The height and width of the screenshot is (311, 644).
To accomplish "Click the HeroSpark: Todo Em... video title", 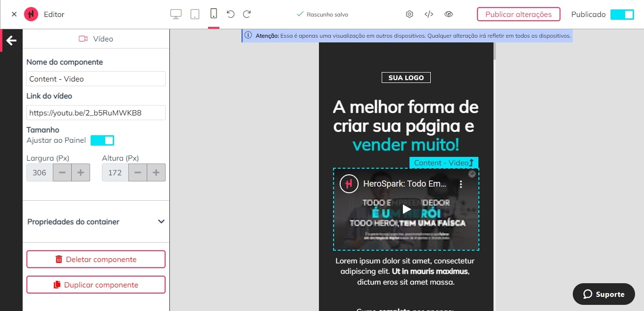I will (x=405, y=184).
